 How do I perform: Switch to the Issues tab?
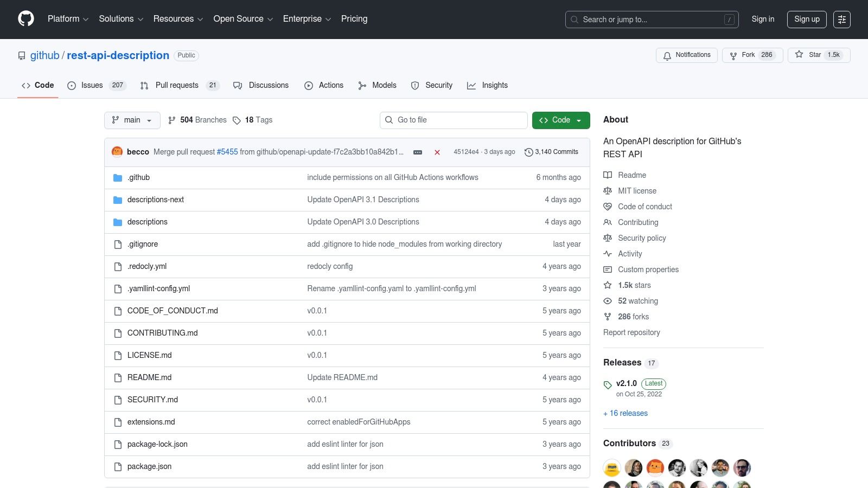click(95, 86)
